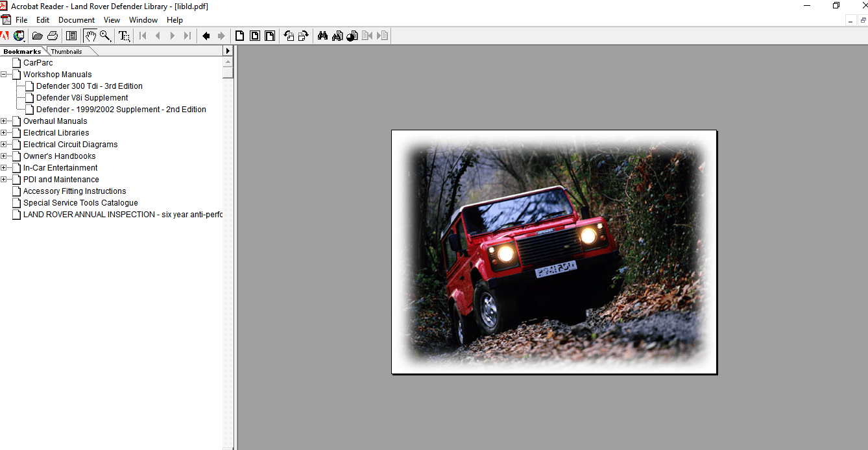Expand the Electrical Circuit Diagrams bookmark

coord(4,145)
